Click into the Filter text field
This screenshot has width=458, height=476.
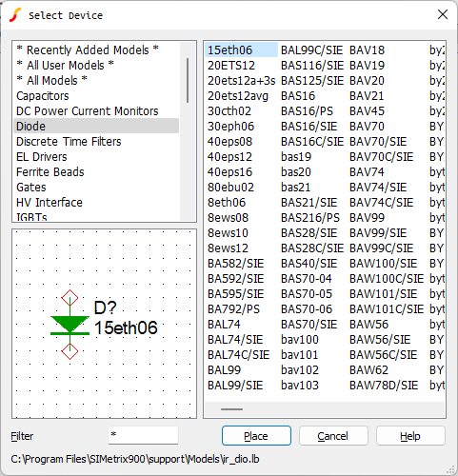click(143, 435)
